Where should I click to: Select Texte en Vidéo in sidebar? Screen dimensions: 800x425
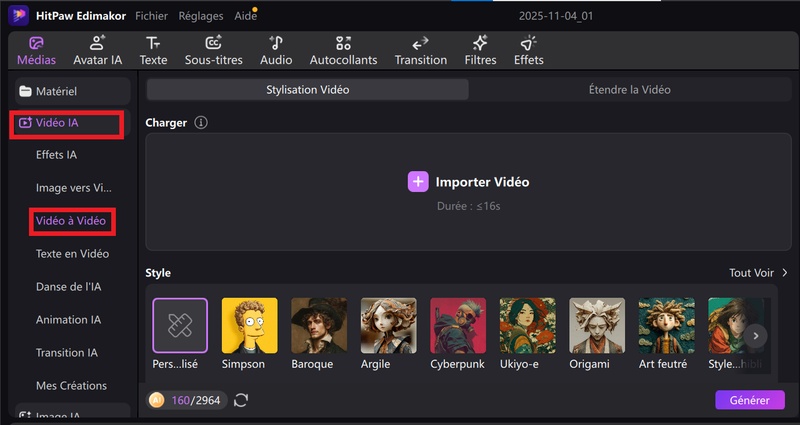(72, 254)
